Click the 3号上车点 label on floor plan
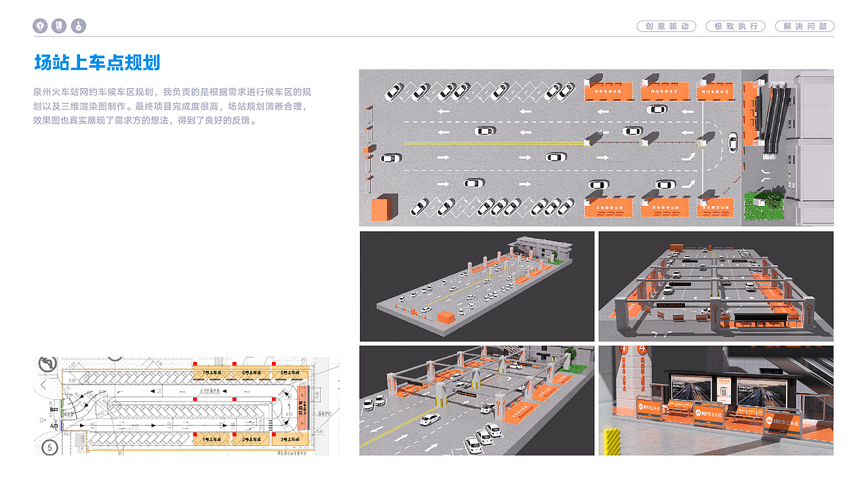Viewport: 868px width, 488px height. [290, 440]
